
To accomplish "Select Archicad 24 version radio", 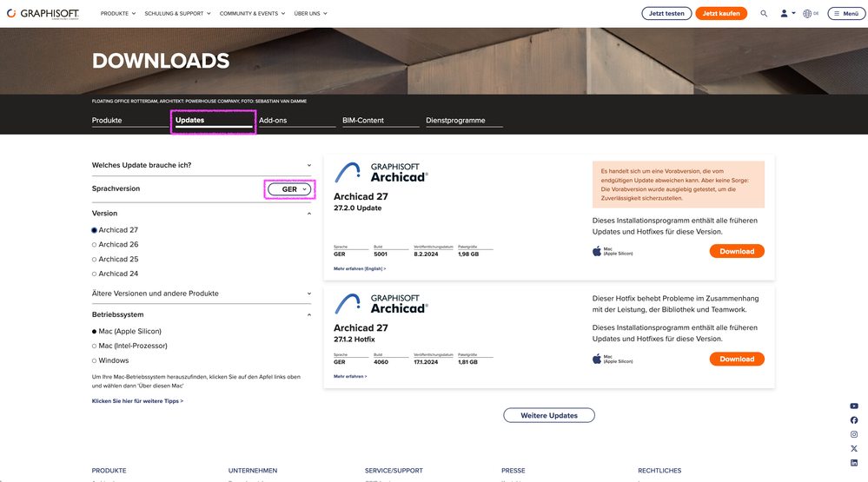I will pos(94,274).
